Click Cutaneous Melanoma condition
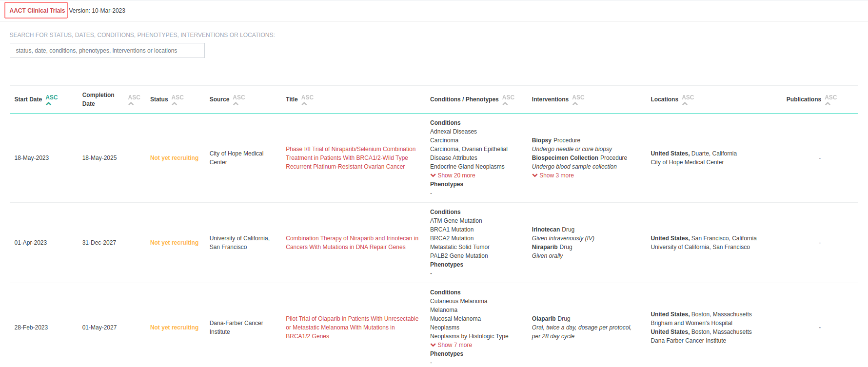Viewport: 868px width, 367px height. click(458, 301)
